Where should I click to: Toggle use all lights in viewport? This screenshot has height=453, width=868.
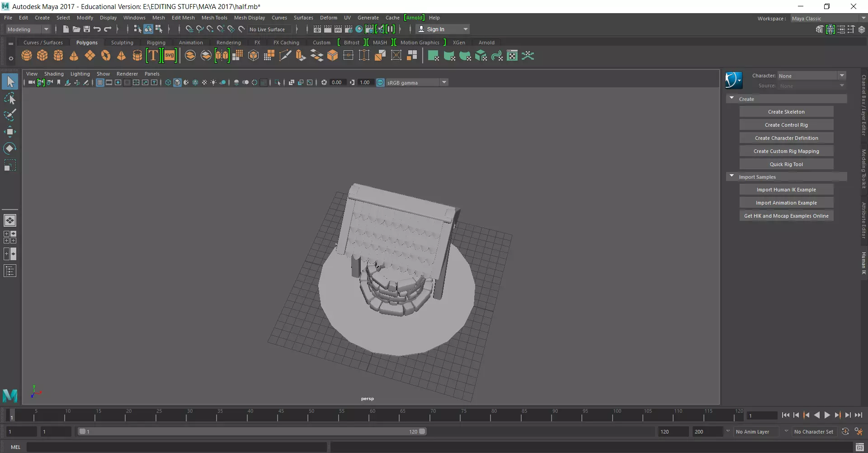pos(213,82)
